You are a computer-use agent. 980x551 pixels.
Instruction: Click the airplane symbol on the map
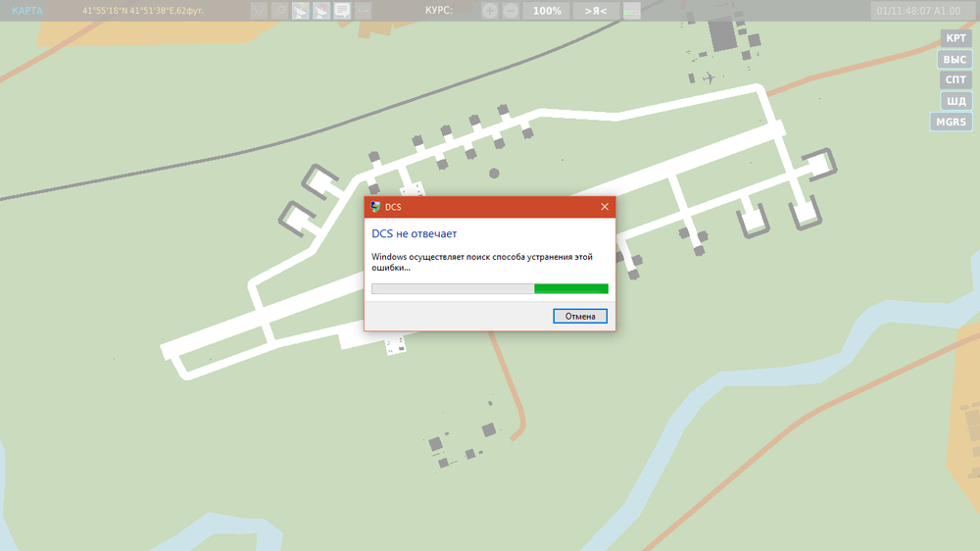click(x=709, y=78)
